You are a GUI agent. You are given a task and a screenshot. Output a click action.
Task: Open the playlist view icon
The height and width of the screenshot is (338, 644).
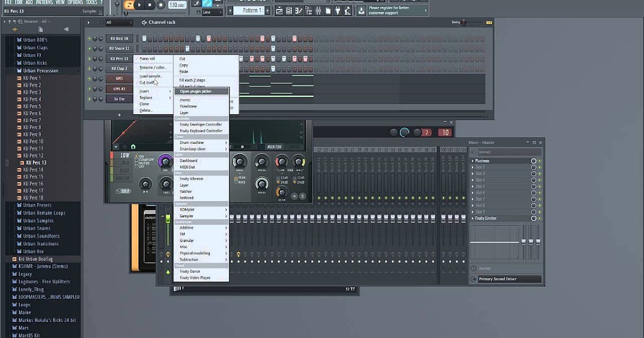(x=279, y=11)
